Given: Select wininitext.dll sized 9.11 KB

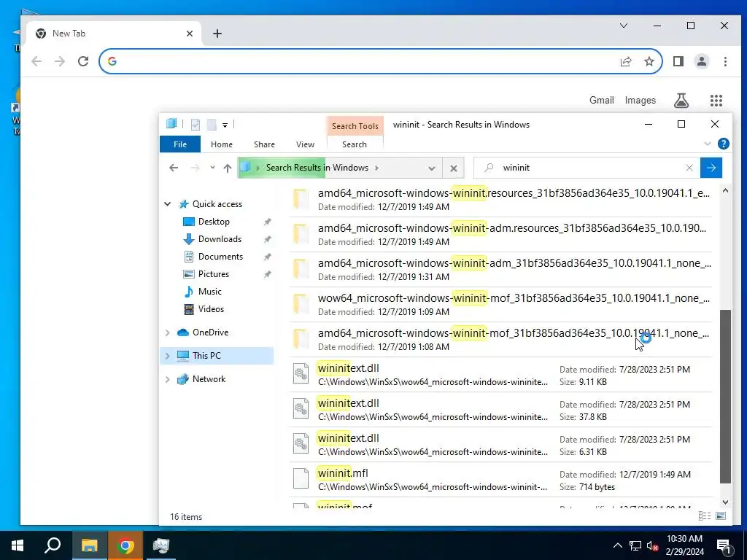Looking at the screenshot, I should (x=500, y=375).
